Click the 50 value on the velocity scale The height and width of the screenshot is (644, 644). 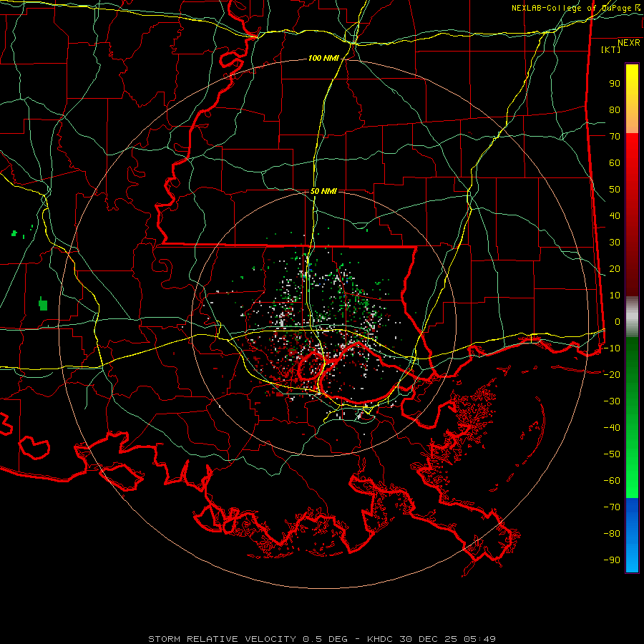pyautogui.click(x=615, y=190)
